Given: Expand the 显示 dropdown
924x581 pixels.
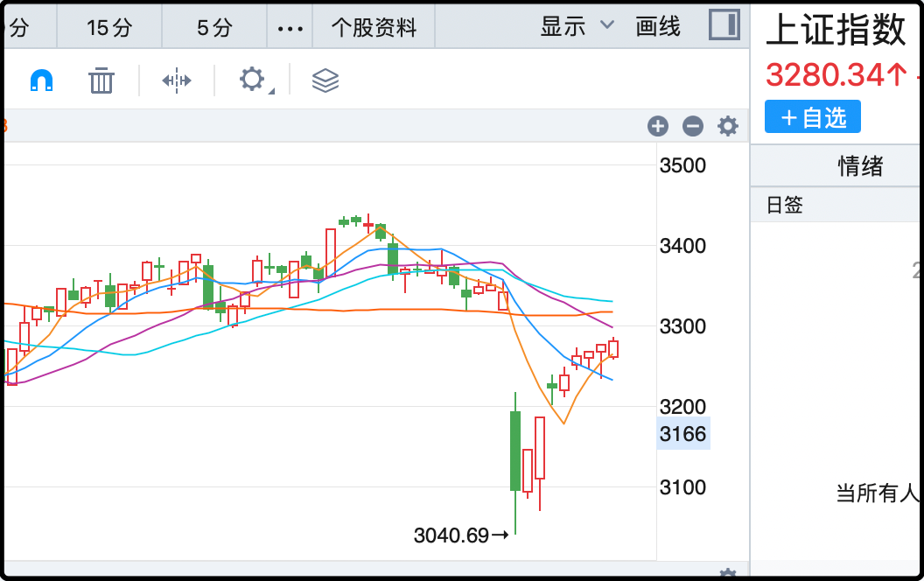Looking at the screenshot, I should (577, 26).
